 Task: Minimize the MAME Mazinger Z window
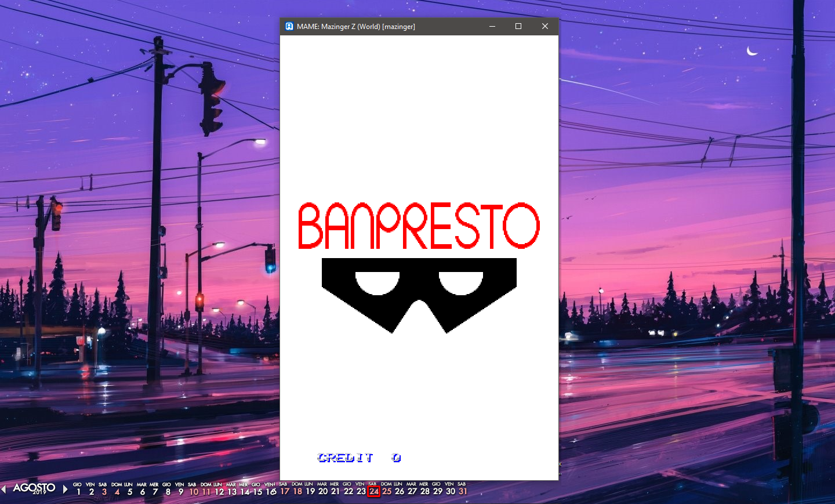click(492, 26)
